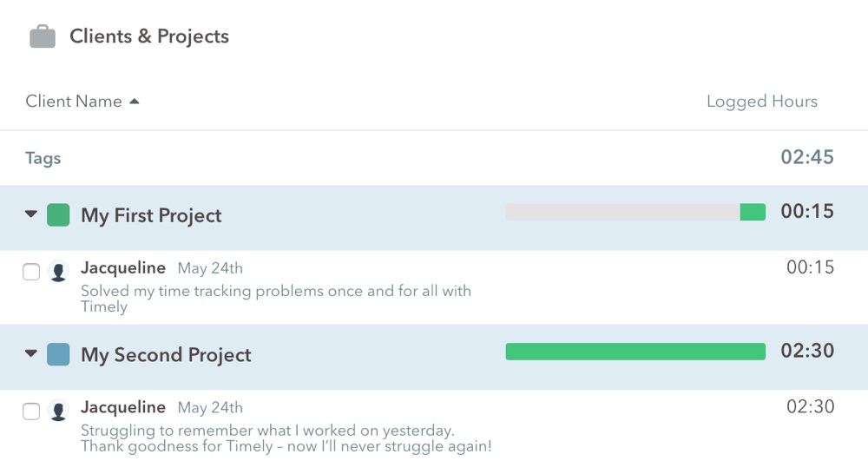
Task: Click Jacqueline's avatar under My First Project
Action: pos(58,272)
